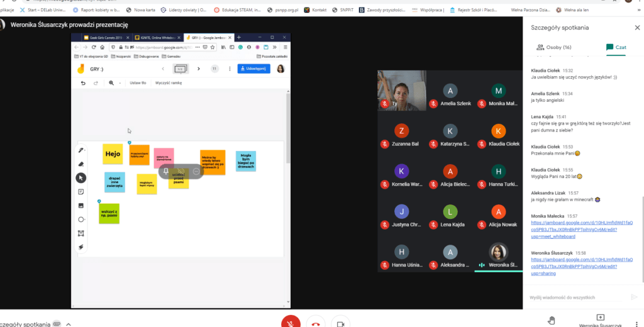Select the Circle shape tool in Jamboard
Screen dimensions: 644x327
(x=81, y=219)
